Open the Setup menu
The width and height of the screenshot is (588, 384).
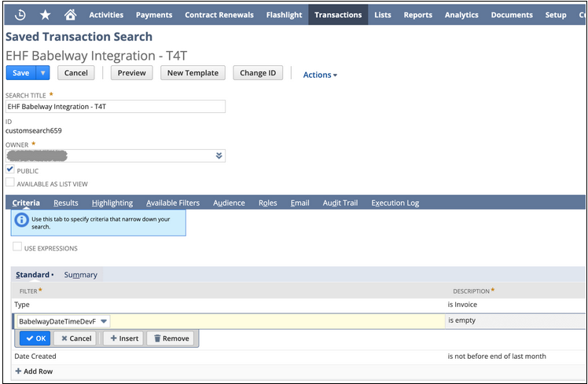pos(555,15)
